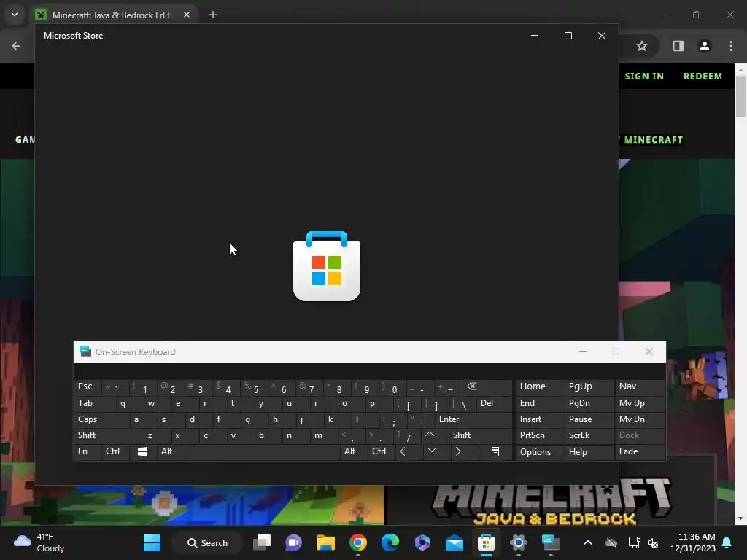
Task: Click REDEEM on the Minecraft page
Action: [x=703, y=76]
